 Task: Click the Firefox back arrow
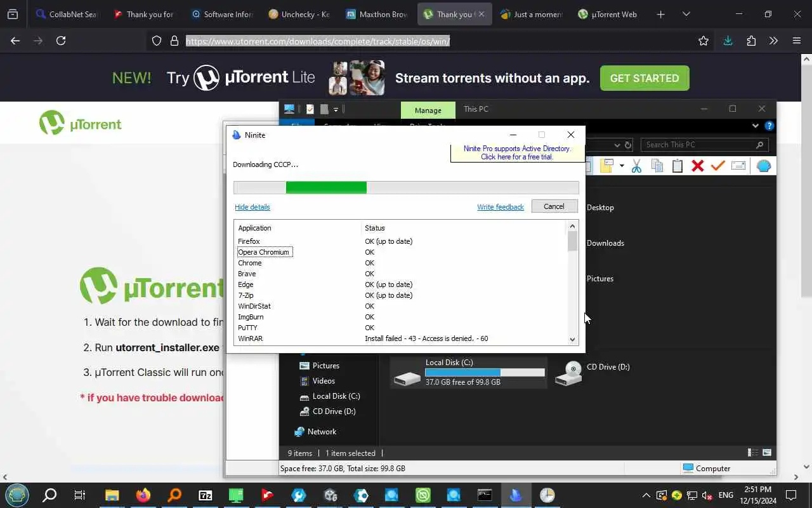click(x=15, y=41)
